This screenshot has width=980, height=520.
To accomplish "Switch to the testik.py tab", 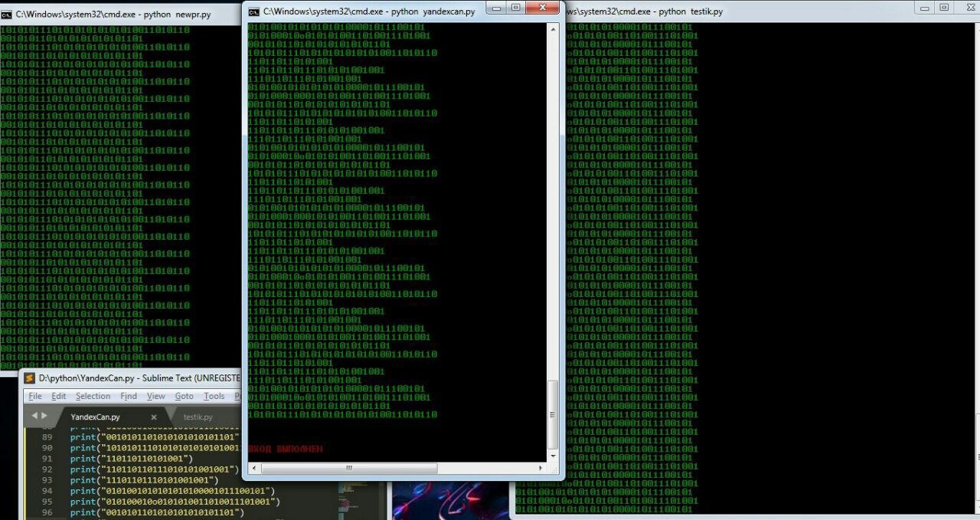I will [x=198, y=417].
